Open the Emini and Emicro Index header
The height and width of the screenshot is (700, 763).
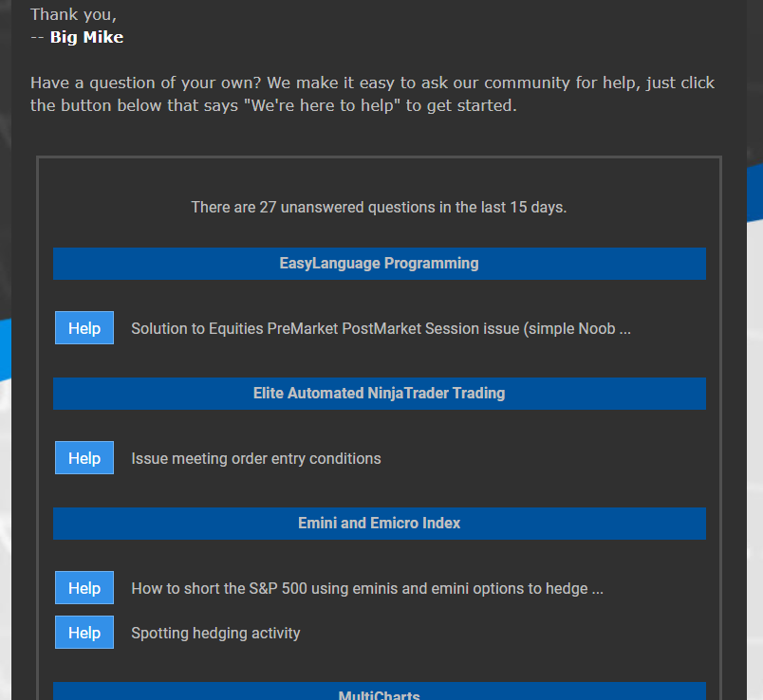379,524
